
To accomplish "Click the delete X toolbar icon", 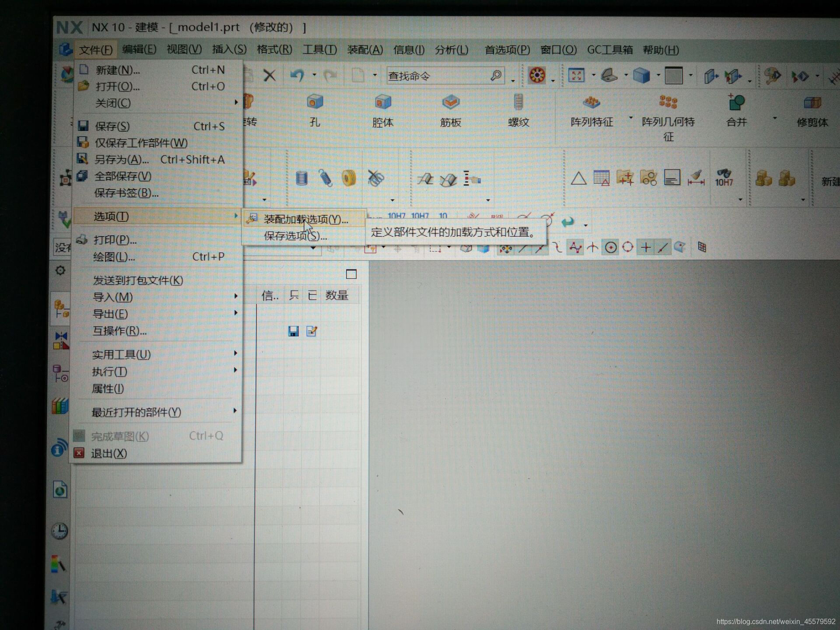I will [269, 76].
